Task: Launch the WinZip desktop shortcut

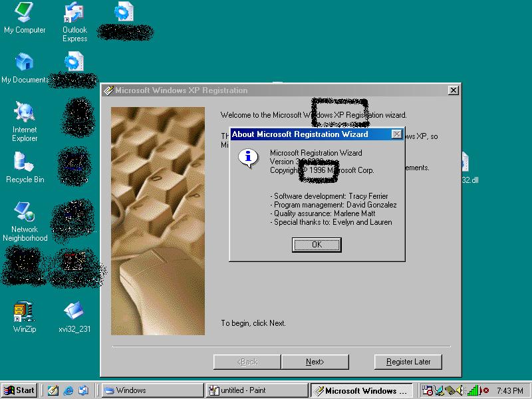Action: tap(25, 317)
